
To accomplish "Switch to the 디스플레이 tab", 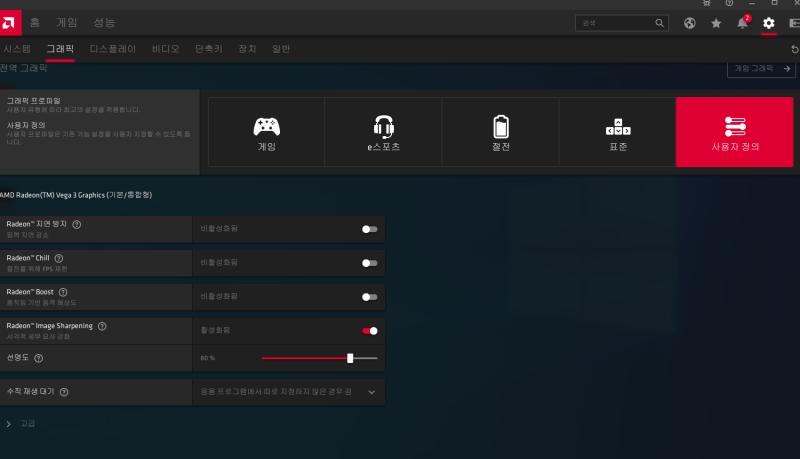I will pos(113,49).
